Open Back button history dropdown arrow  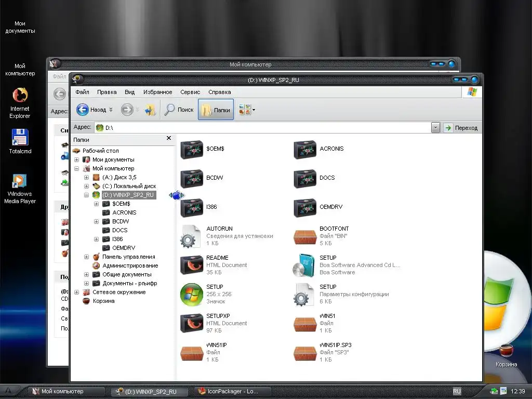[111, 110]
